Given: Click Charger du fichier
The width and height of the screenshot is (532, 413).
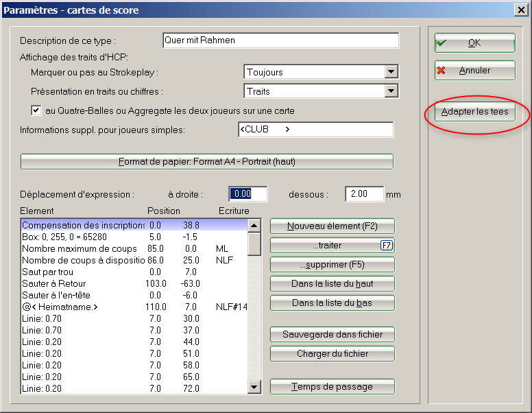Looking at the screenshot, I should pyautogui.click(x=332, y=353).
